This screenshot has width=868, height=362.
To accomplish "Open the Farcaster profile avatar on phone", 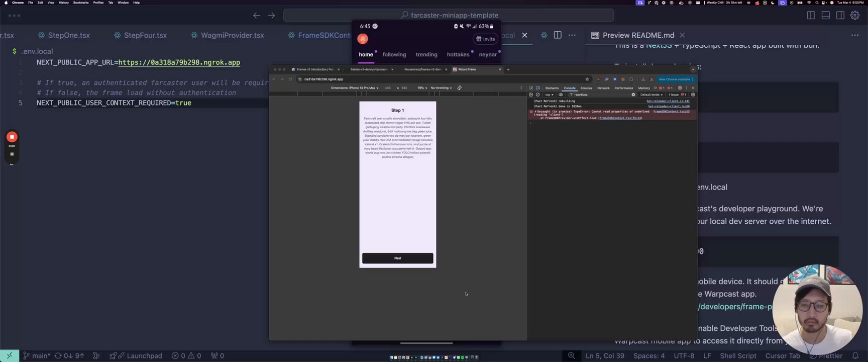I will pos(363,39).
